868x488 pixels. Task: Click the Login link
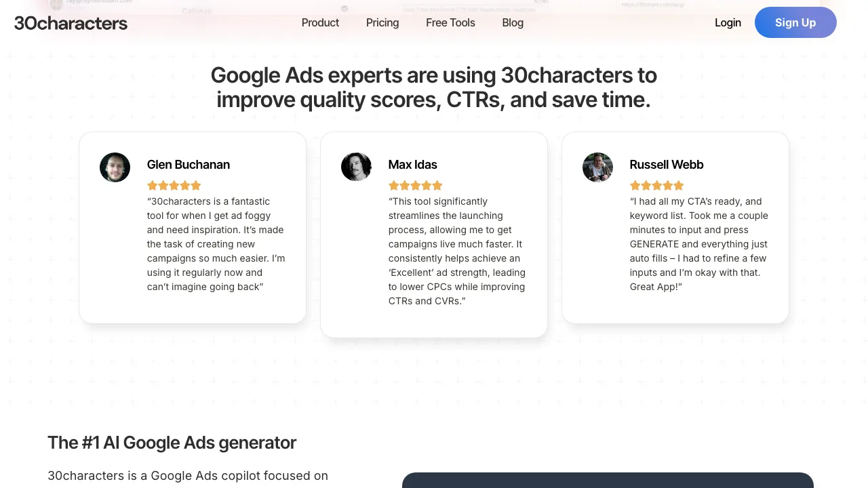[x=728, y=23]
